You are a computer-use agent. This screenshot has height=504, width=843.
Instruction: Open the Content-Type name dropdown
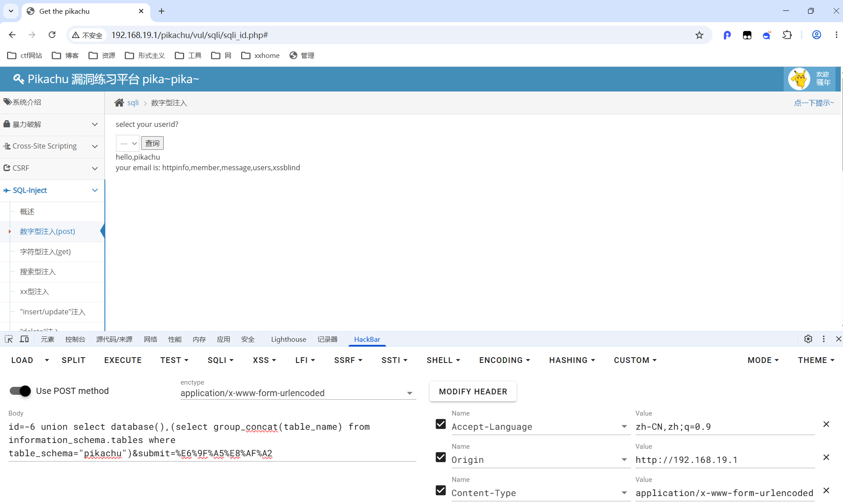(624, 493)
